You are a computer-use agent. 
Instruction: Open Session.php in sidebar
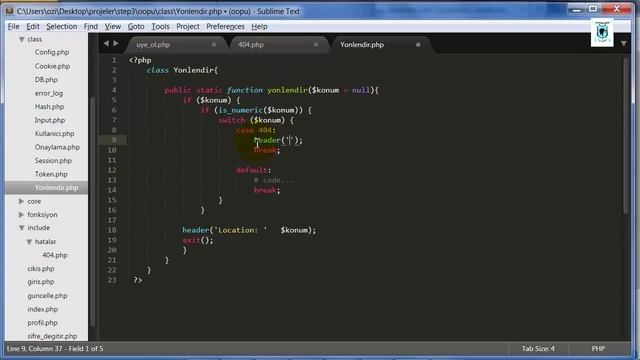point(53,160)
